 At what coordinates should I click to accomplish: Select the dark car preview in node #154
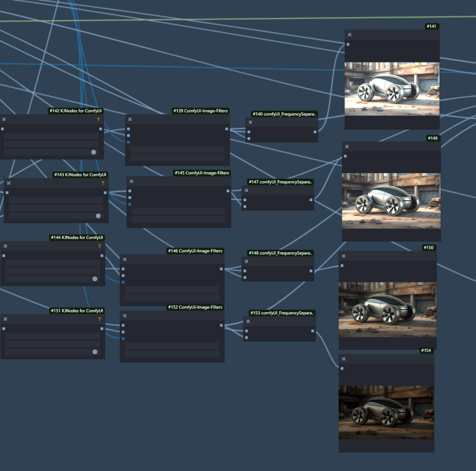(x=387, y=413)
